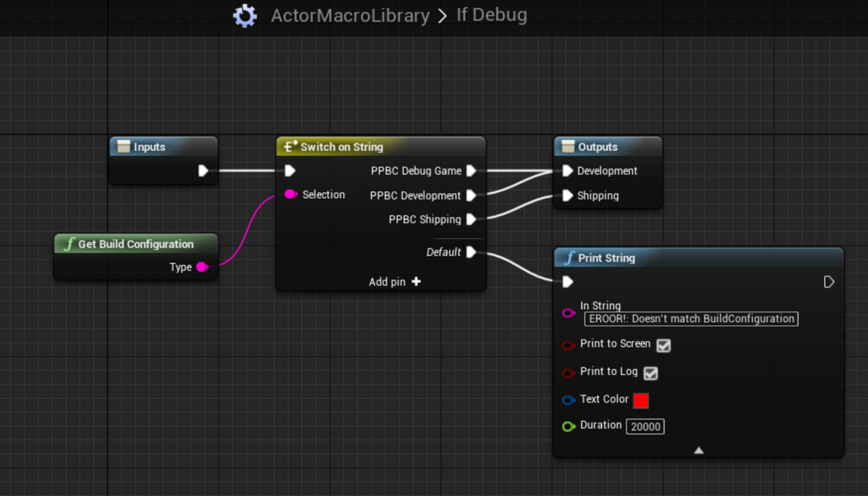Uncheck the Print to Log checkbox
The width and height of the screenshot is (868, 496).
(650, 373)
